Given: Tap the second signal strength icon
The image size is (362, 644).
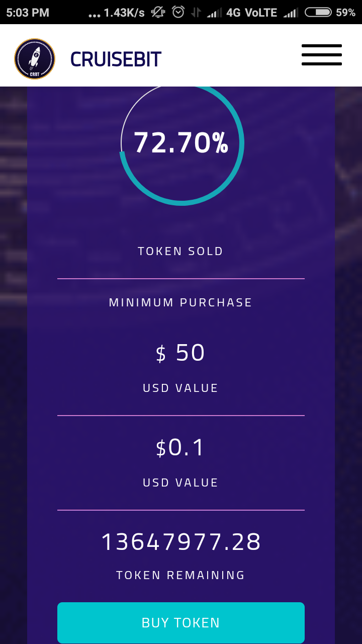Looking at the screenshot, I should (291, 13).
